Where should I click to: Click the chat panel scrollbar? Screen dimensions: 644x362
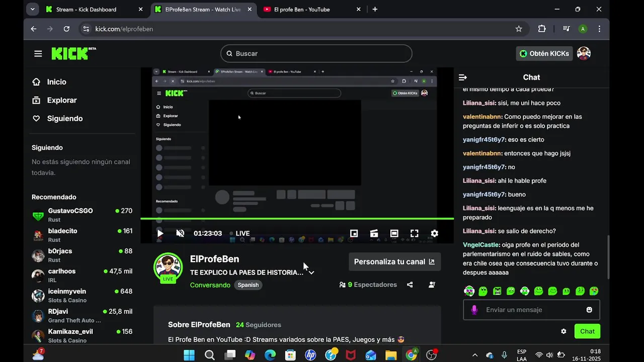coord(608,257)
